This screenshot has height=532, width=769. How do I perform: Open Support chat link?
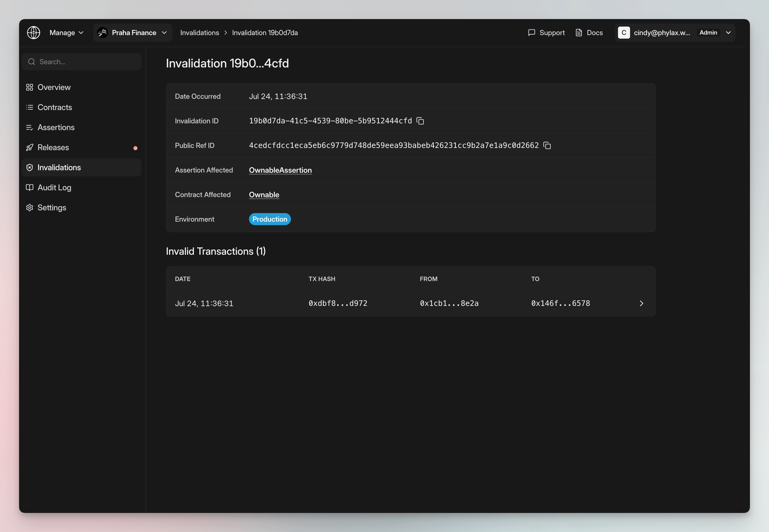(546, 33)
